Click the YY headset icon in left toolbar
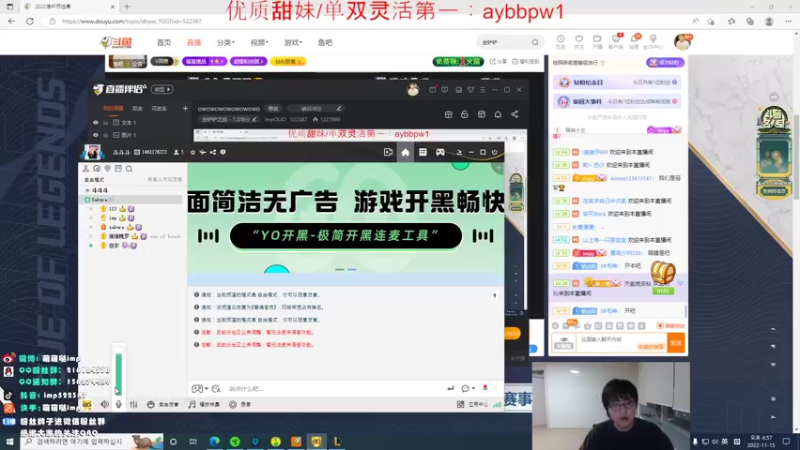 tap(96, 168)
